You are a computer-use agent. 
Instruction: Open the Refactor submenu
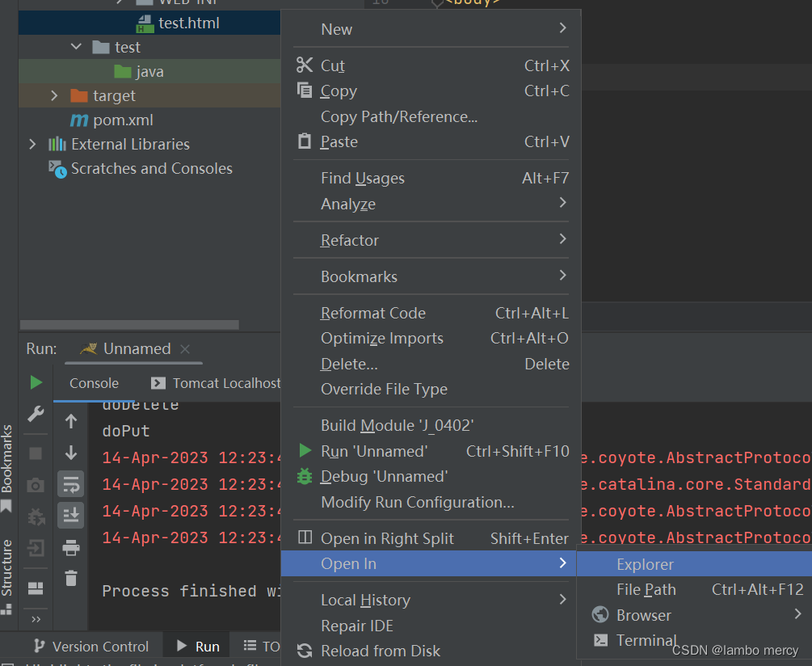pos(431,240)
